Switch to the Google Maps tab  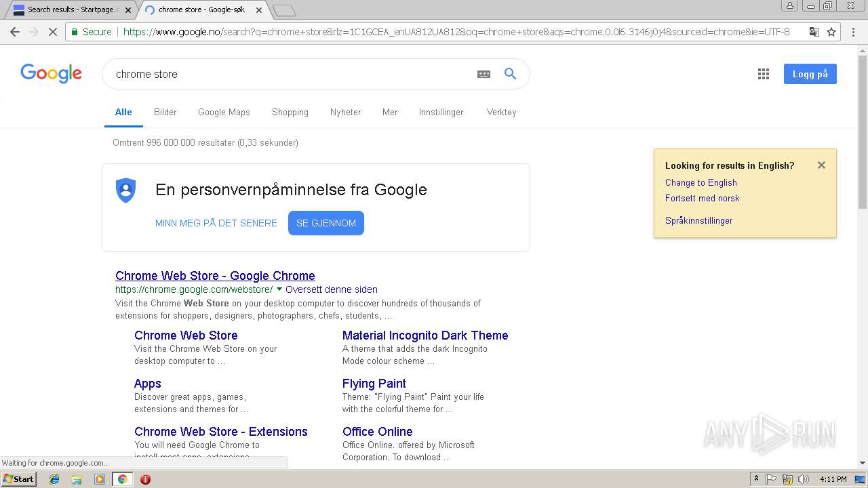click(224, 112)
